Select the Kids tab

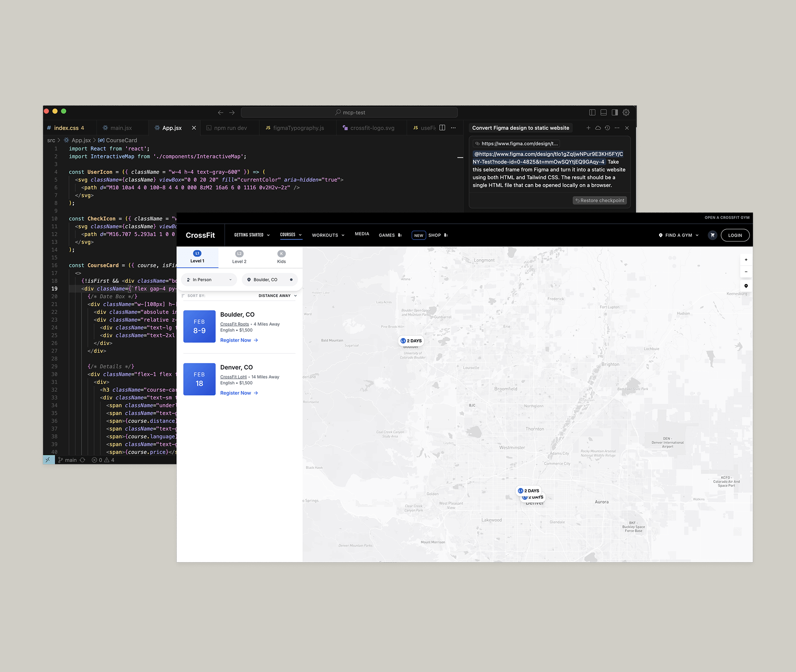[281, 257]
